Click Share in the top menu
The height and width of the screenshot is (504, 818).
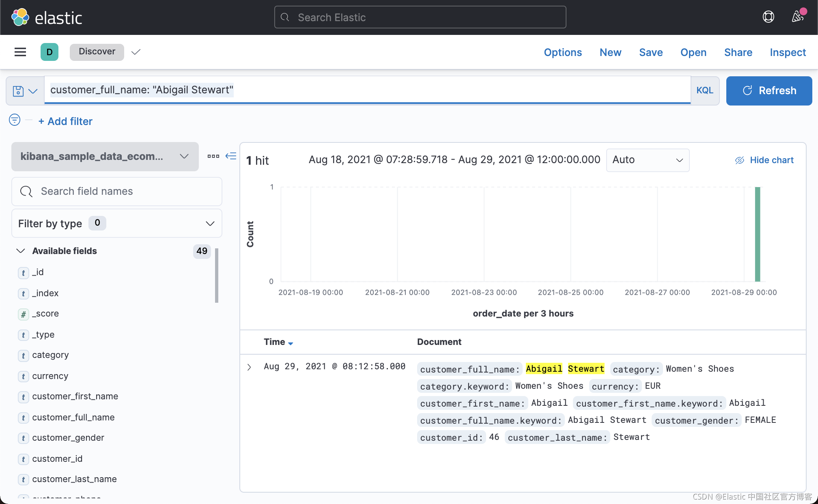(x=738, y=52)
